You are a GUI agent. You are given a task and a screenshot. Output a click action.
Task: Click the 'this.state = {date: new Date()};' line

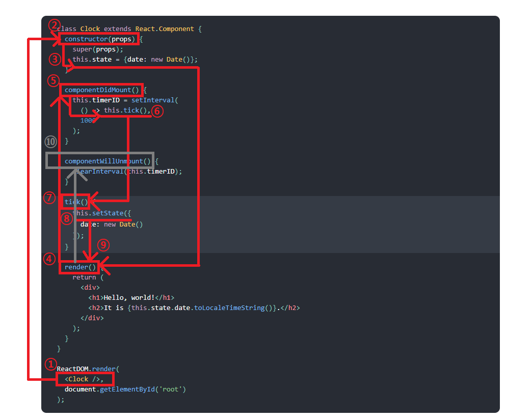135,60
